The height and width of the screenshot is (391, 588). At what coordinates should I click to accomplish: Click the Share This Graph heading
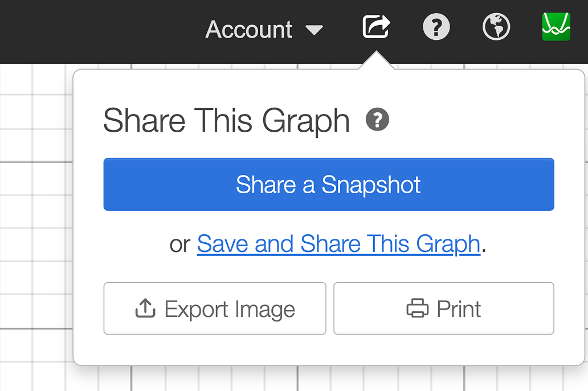point(226,121)
